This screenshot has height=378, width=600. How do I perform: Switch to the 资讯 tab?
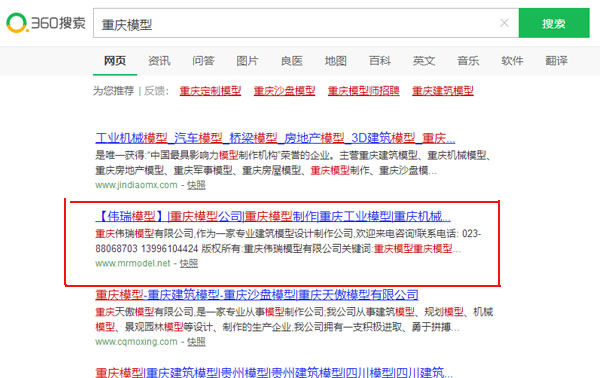pyautogui.click(x=159, y=61)
